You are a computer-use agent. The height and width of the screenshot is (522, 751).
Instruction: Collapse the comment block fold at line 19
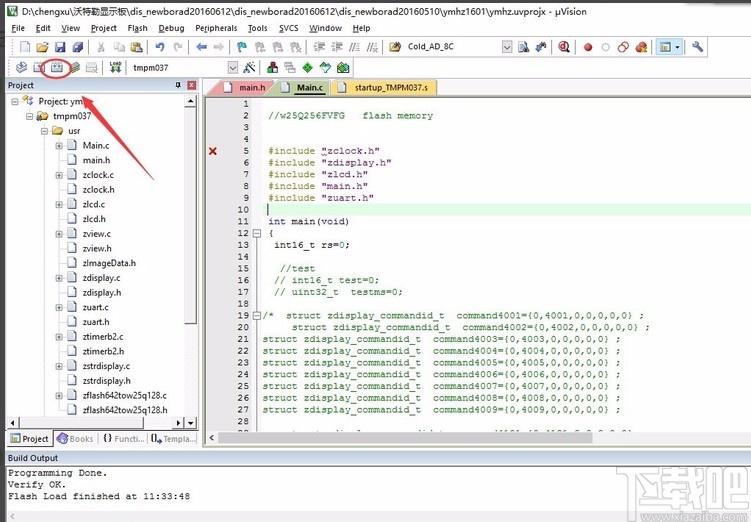[x=257, y=316]
